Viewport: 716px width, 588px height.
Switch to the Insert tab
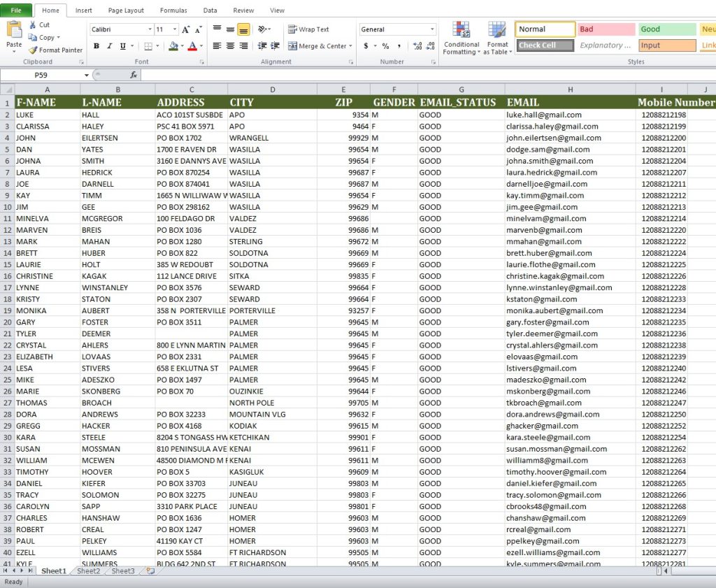click(x=84, y=10)
